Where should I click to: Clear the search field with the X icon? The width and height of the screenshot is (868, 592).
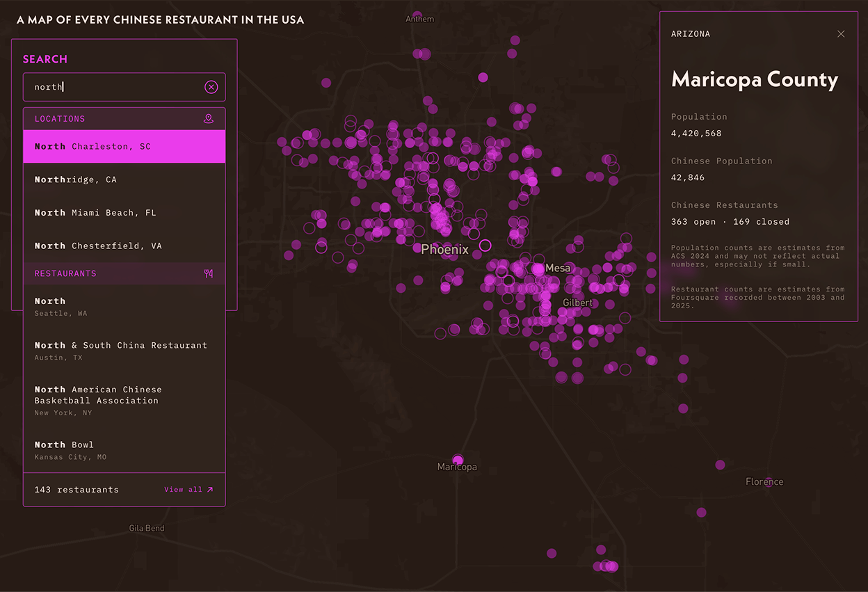pyautogui.click(x=211, y=87)
